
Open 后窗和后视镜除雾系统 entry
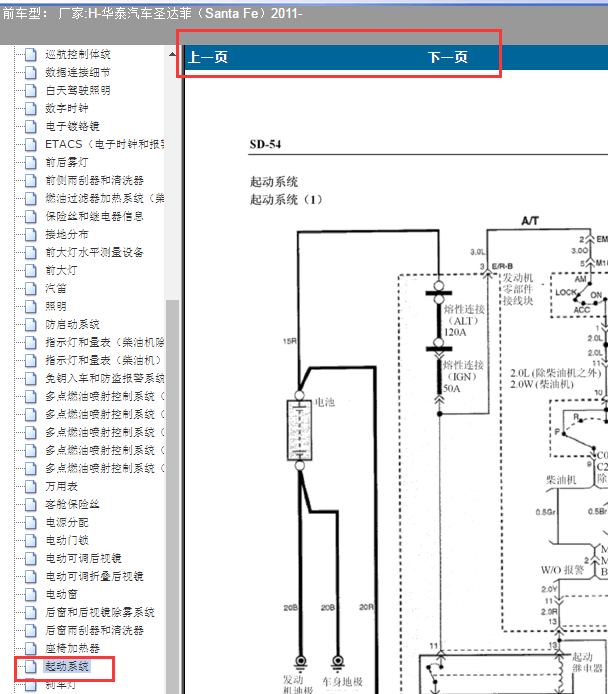(100, 613)
